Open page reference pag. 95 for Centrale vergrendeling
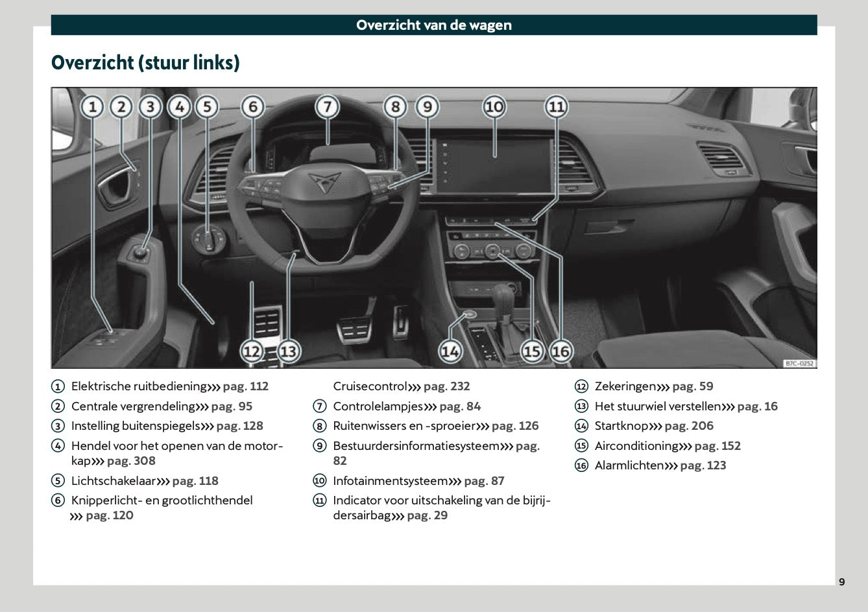Image resolution: width=868 pixels, height=612 pixels. pyautogui.click(x=232, y=406)
